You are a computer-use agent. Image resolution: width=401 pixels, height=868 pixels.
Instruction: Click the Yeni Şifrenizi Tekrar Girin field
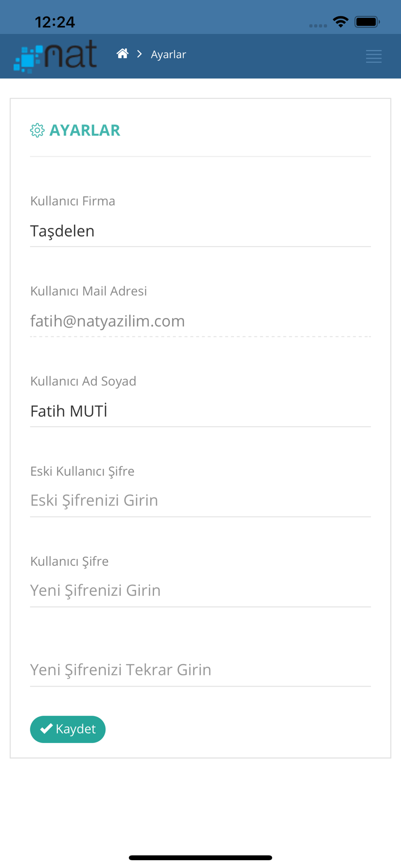(200, 671)
